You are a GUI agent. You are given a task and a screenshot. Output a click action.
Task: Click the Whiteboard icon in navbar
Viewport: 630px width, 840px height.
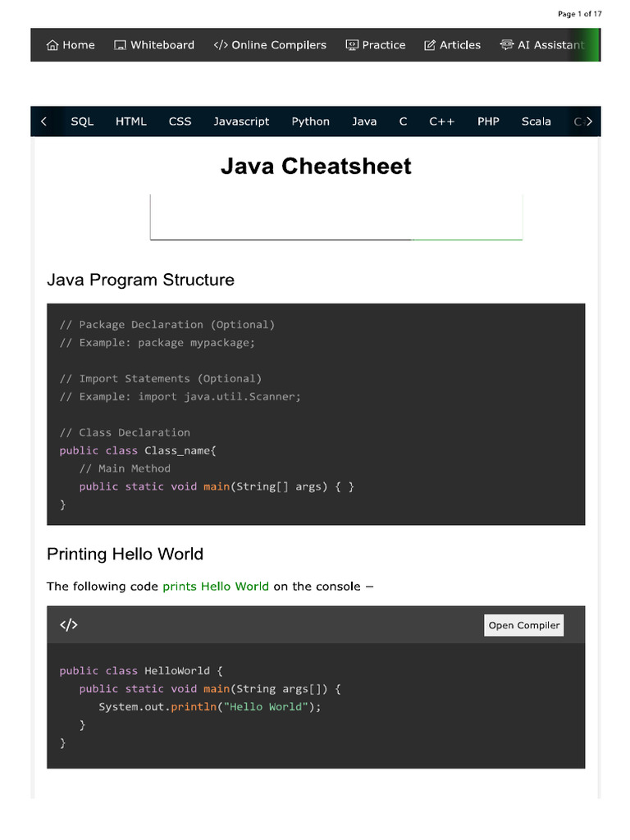pyautogui.click(x=120, y=45)
